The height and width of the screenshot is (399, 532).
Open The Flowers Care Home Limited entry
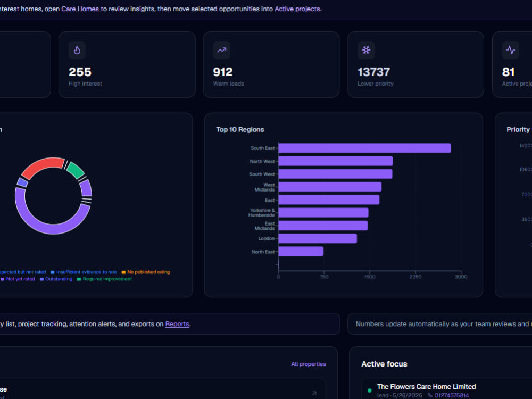(427, 387)
